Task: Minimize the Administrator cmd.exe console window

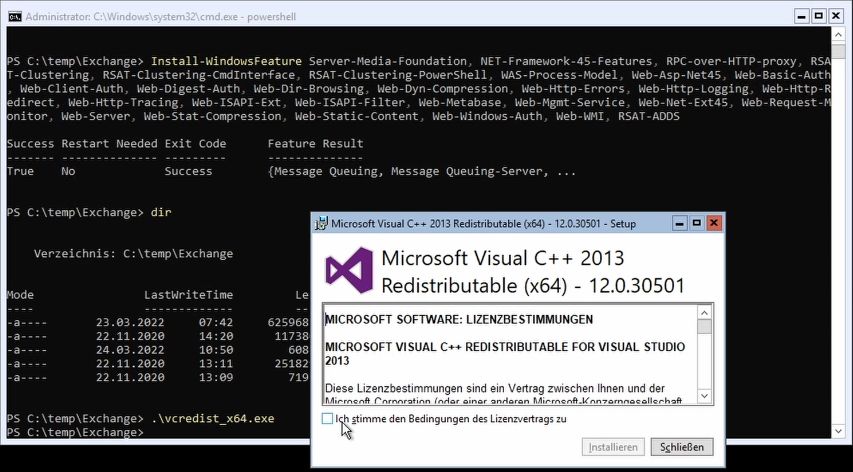Action: 801,16
